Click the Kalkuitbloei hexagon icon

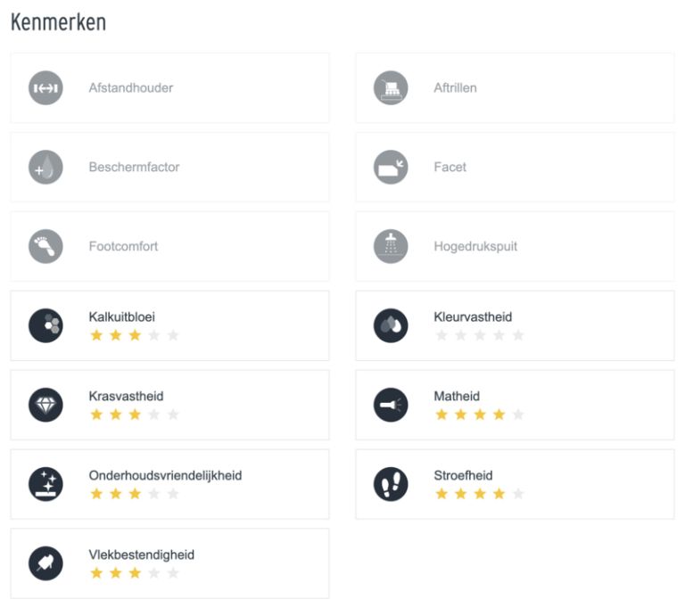coord(45,325)
